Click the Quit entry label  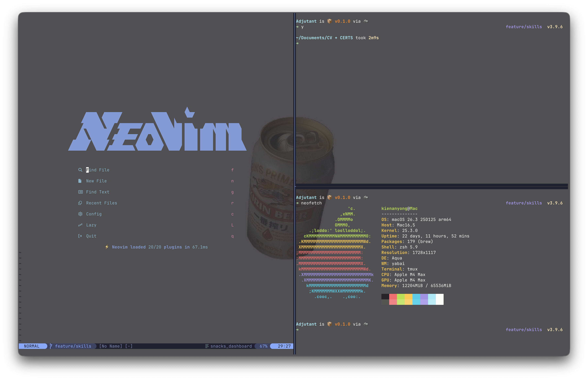(91, 236)
